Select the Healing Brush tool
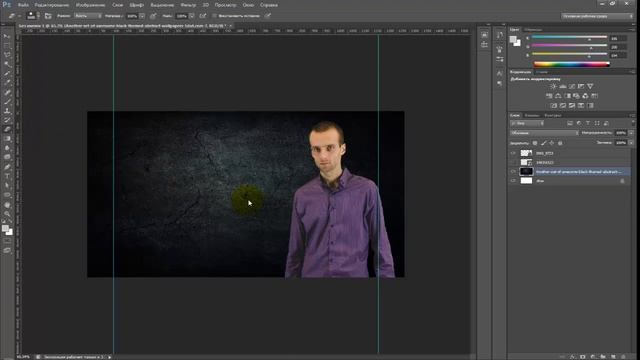This screenshot has width=640, height=360. pos(7,92)
